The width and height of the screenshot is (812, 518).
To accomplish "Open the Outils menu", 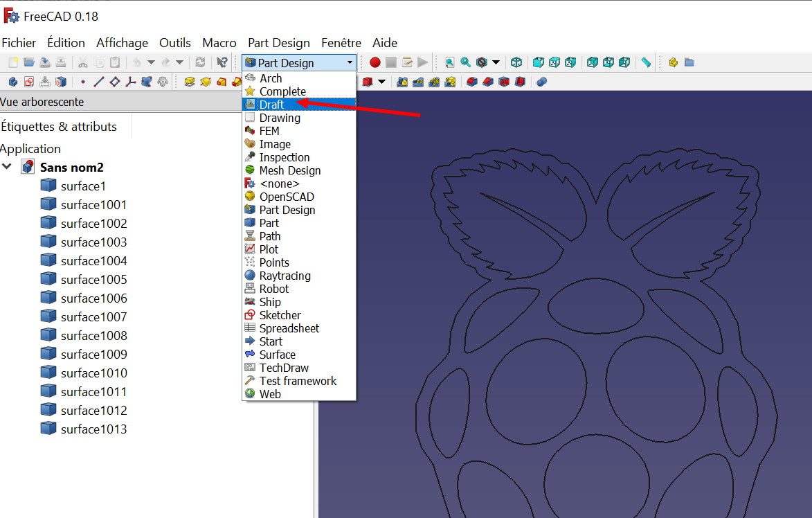I will coord(175,42).
